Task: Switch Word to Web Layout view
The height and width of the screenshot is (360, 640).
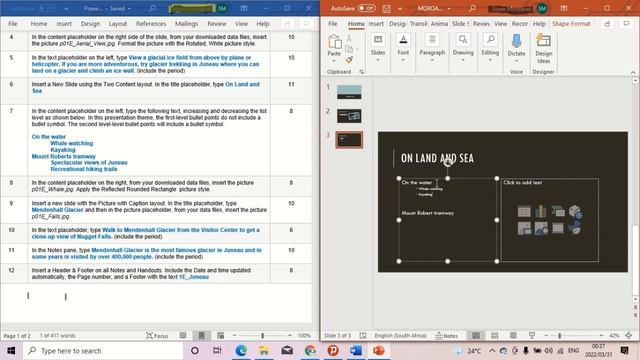Action: pos(220,336)
